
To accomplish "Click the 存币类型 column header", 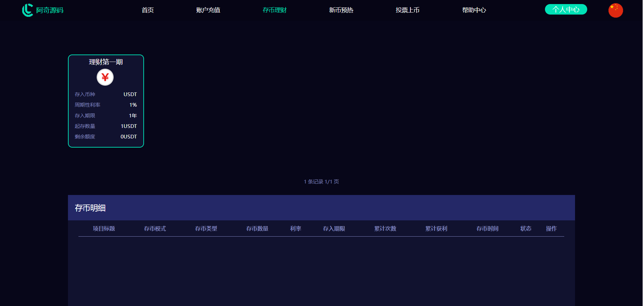I will tap(206, 229).
